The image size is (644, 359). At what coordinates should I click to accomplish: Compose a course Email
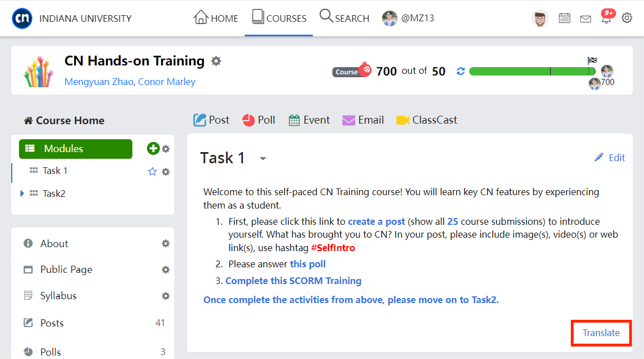click(x=363, y=120)
